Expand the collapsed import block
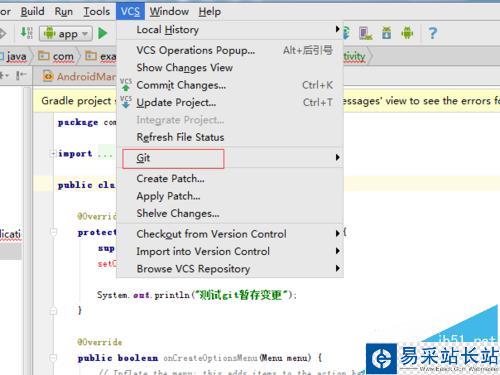This screenshot has height=375, width=500. pos(53,154)
